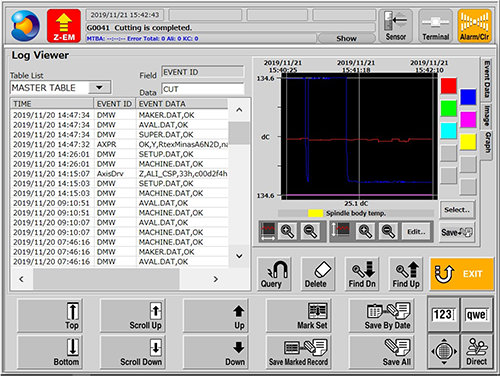The image size is (500, 376).
Task: Pick the red graph color swatch
Action: click(448, 86)
